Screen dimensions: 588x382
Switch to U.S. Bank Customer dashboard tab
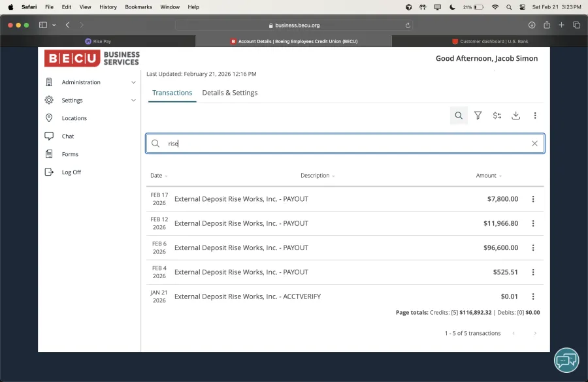point(490,41)
